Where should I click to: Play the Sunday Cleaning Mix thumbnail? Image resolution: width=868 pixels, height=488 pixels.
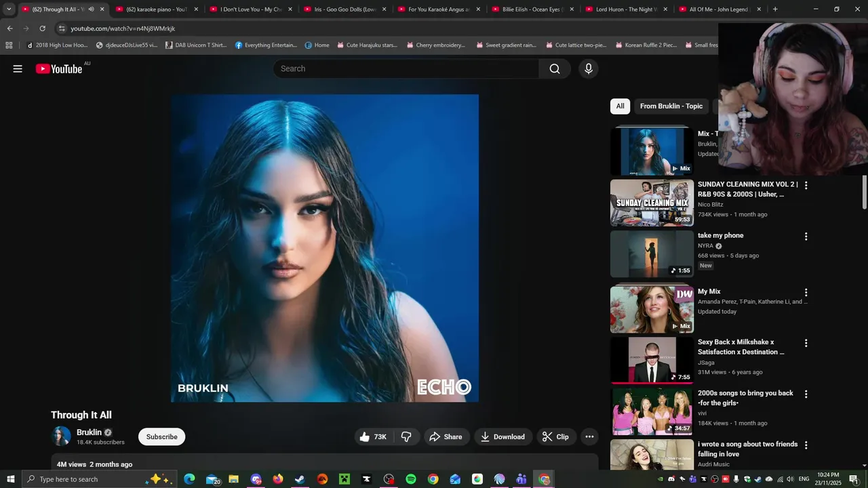click(x=652, y=203)
